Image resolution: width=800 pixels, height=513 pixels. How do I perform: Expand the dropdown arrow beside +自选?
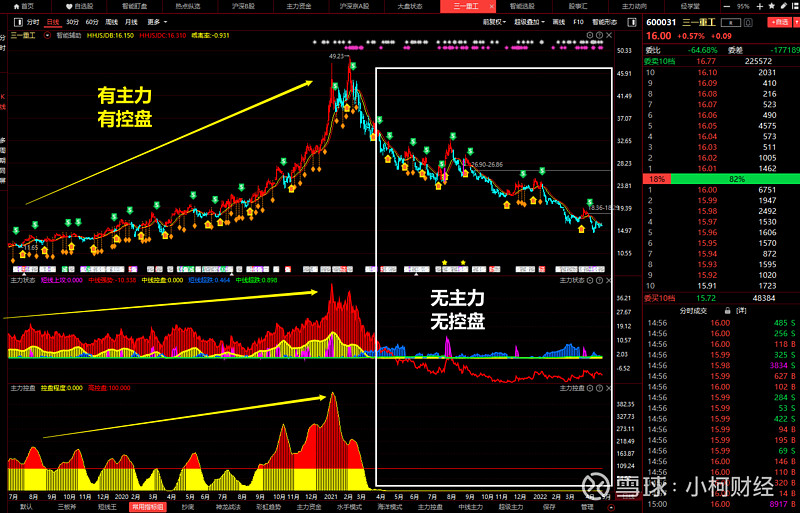[796, 22]
